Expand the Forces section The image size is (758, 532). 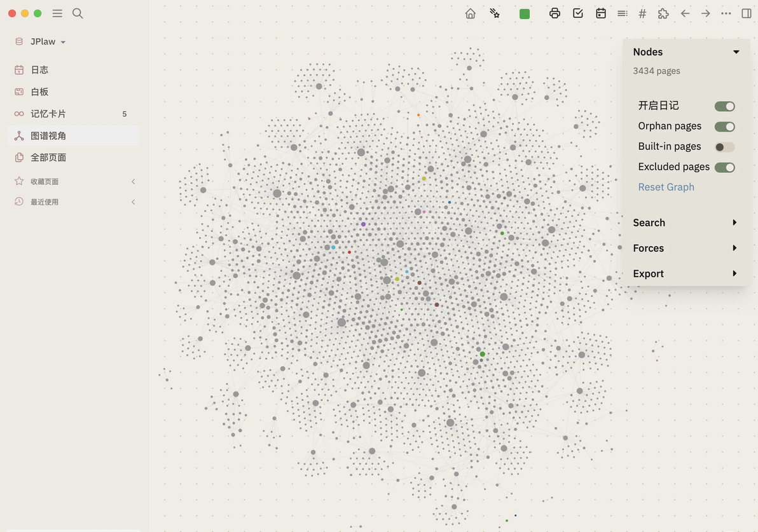686,248
